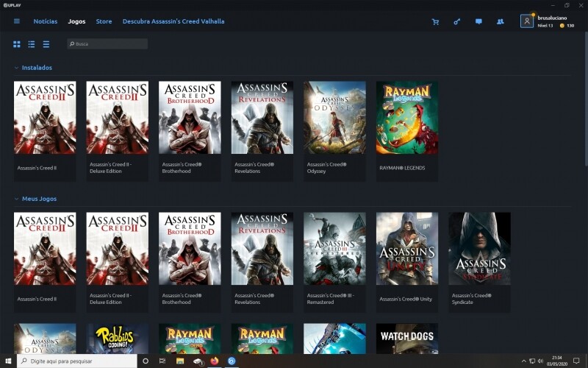
Task: Collapse the Meus Jogos section
Action: tap(17, 199)
